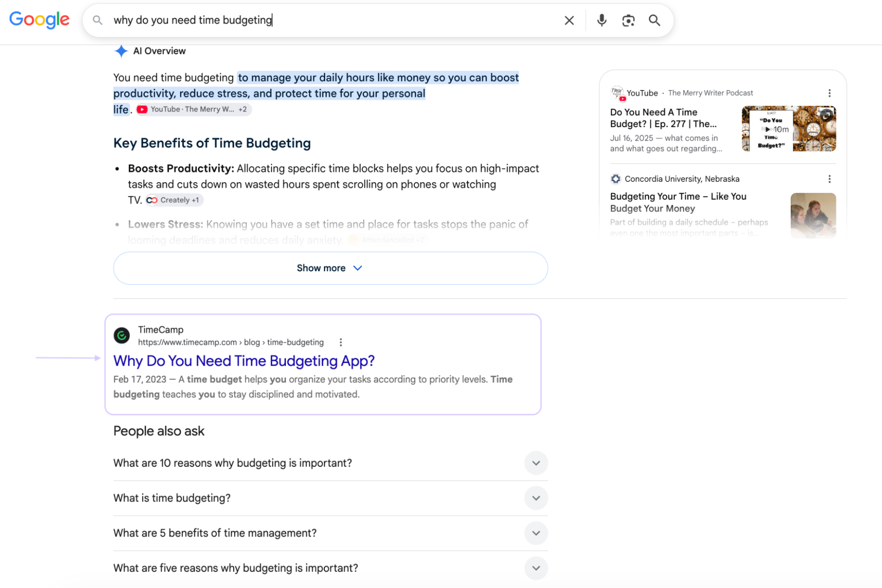882x588 pixels.
Task: Play the Time Budget video thumbnail
Action: coord(788,129)
